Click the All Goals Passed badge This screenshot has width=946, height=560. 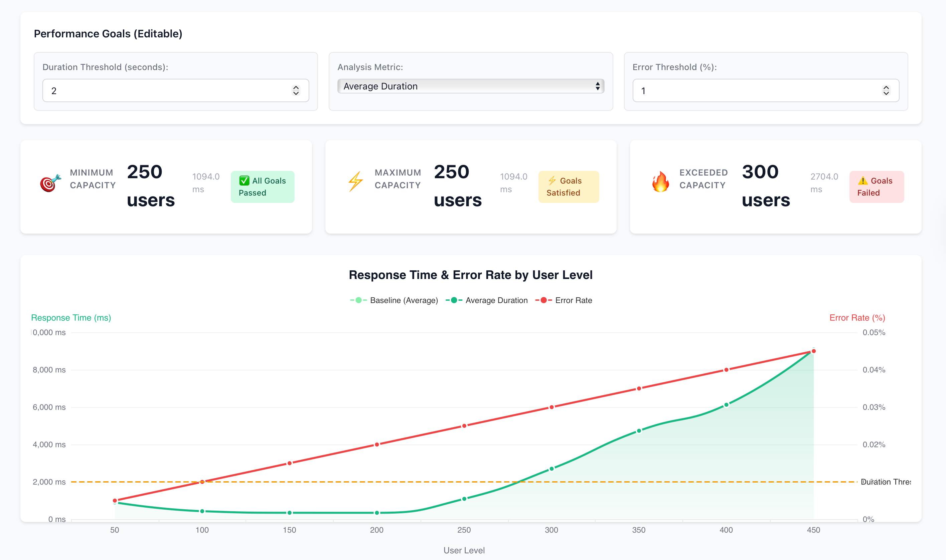click(263, 187)
